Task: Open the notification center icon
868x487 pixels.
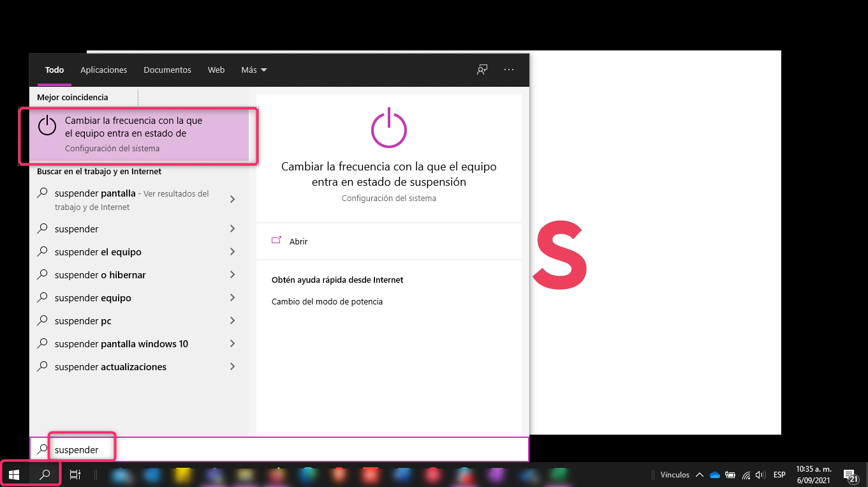Action: (x=850, y=474)
